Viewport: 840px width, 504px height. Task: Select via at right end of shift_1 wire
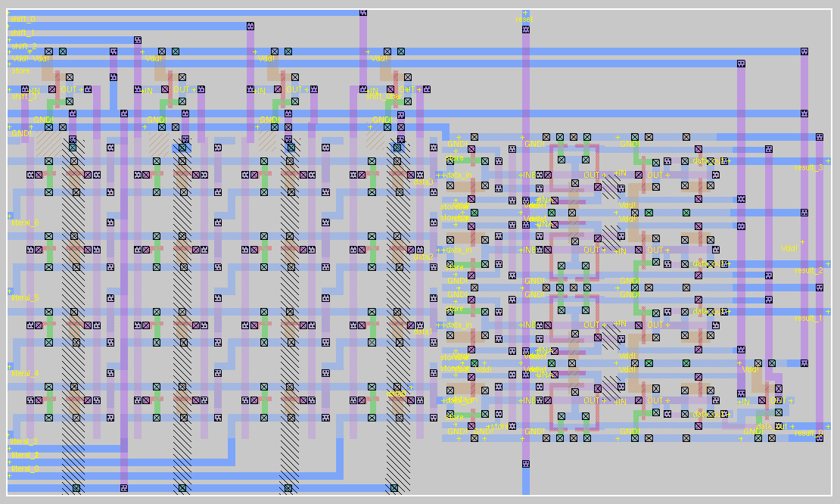click(250, 26)
